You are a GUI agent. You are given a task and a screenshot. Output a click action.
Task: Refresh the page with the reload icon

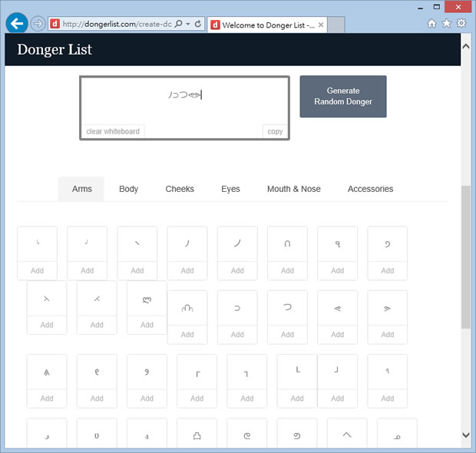[198, 24]
